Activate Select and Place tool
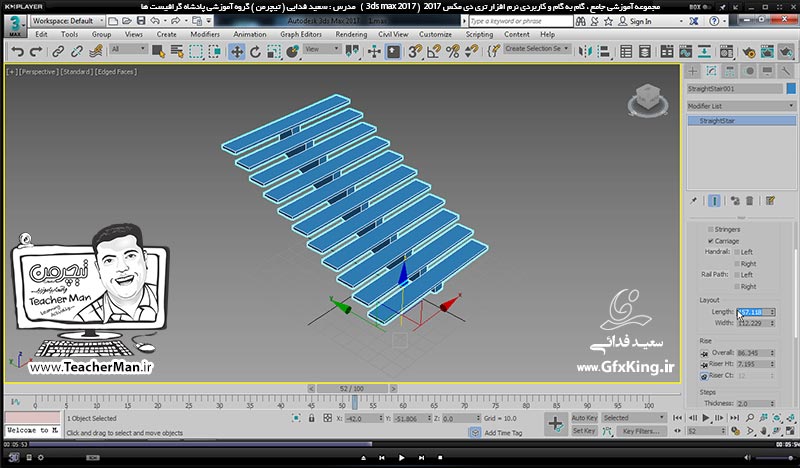800x468 pixels. click(293, 52)
